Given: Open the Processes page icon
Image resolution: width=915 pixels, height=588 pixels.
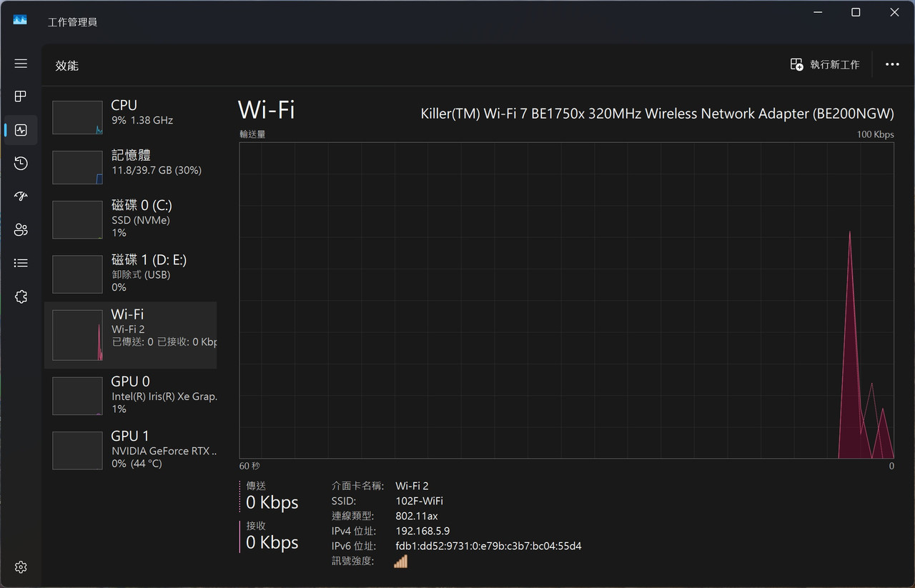Looking at the screenshot, I should 21,96.
